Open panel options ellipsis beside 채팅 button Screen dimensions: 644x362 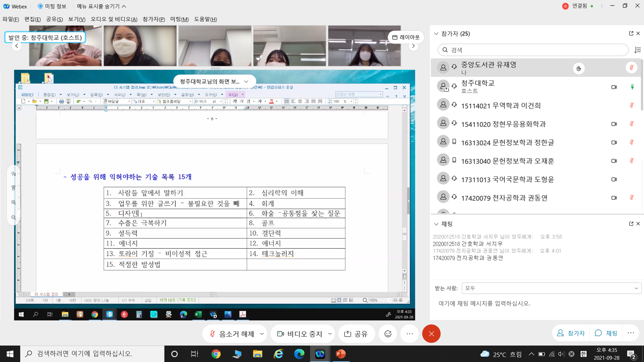pyautogui.click(x=631, y=333)
